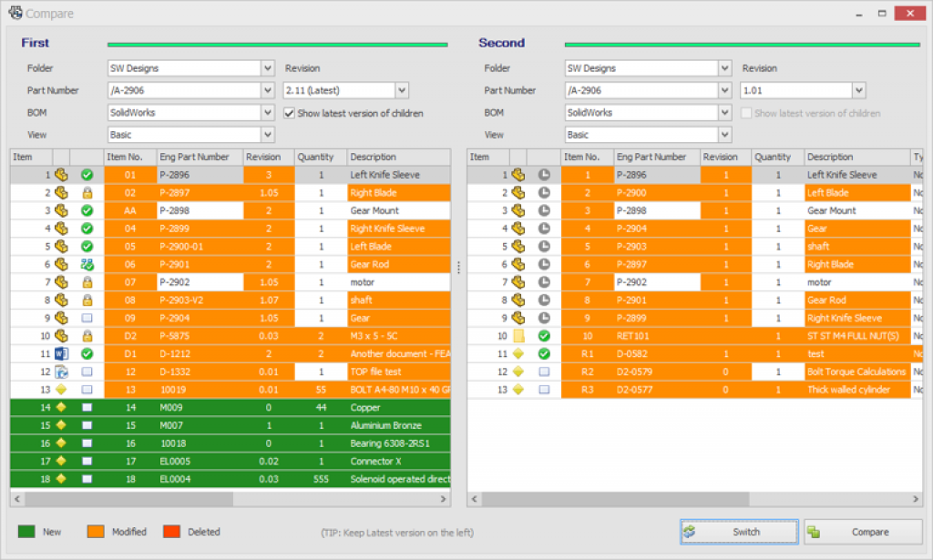933x560 pixels.
Task: Click the part icon for P-2904 Gear in Second list
Action: pos(518,229)
